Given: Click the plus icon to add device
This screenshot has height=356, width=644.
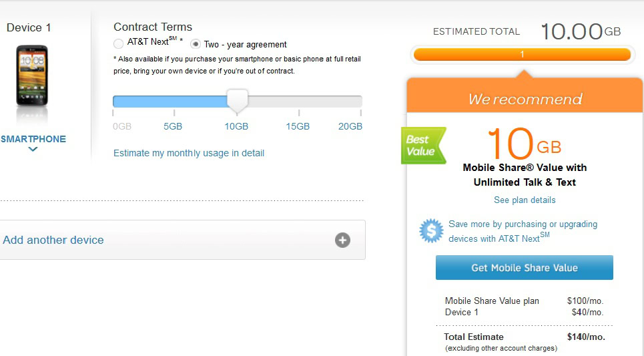Looking at the screenshot, I should click(342, 240).
